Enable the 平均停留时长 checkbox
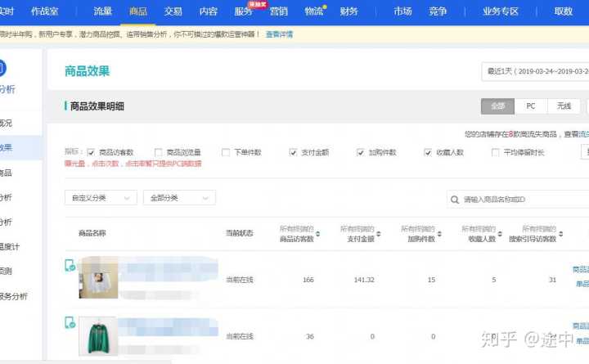Image resolution: width=589 pixels, height=364 pixels. click(496, 152)
